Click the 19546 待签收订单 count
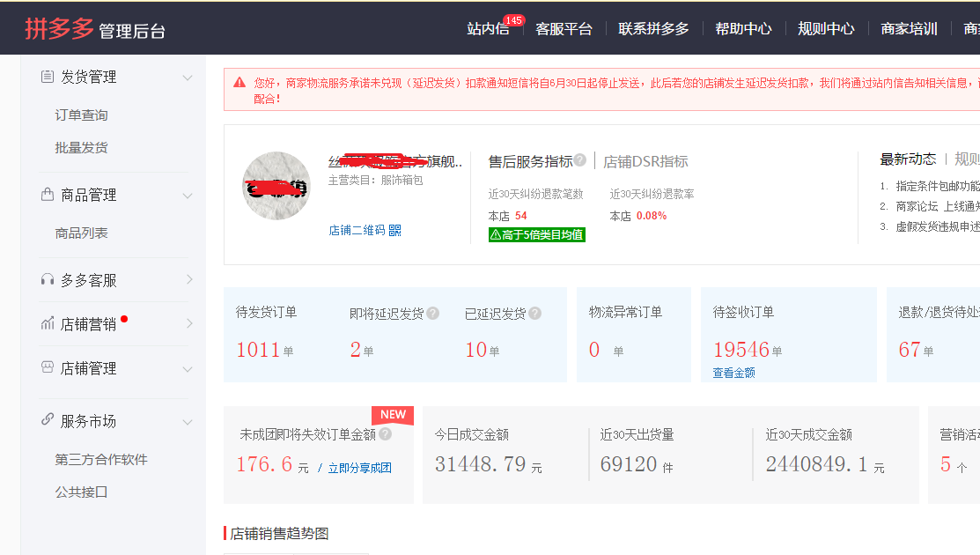980x555 pixels. coord(741,350)
